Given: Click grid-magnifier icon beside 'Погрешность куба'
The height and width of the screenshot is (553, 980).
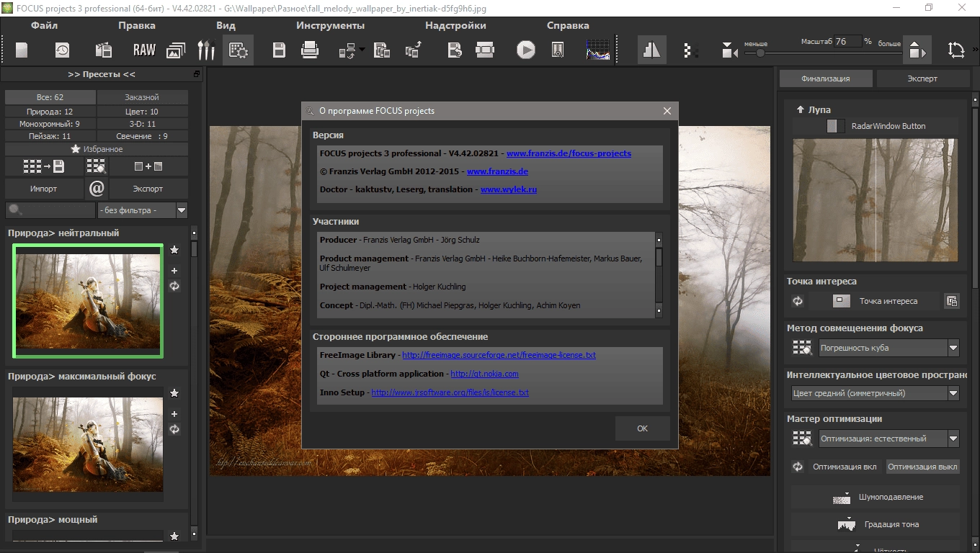Looking at the screenshot, I should pos(802,348).
